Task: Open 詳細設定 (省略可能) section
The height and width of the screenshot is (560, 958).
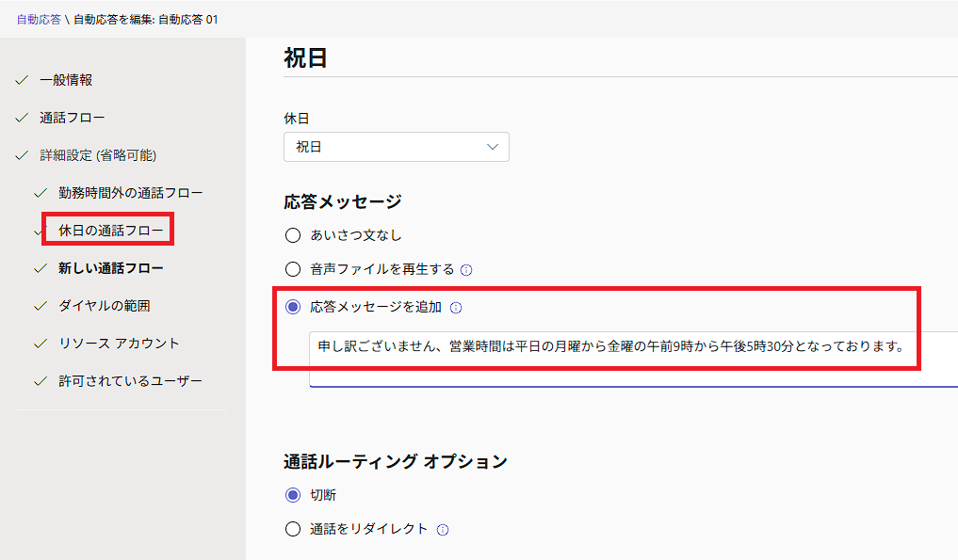Action: pos(98,155)
